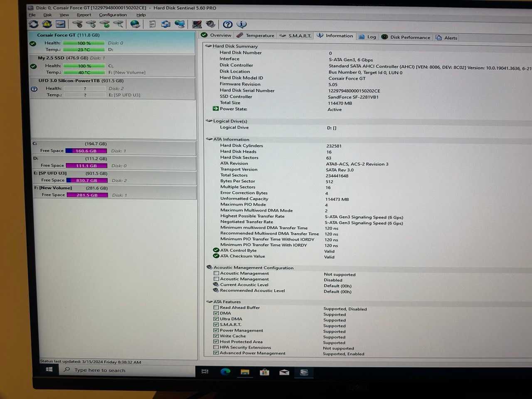Collapse the Hard Disk Summary section

[209, 46]
